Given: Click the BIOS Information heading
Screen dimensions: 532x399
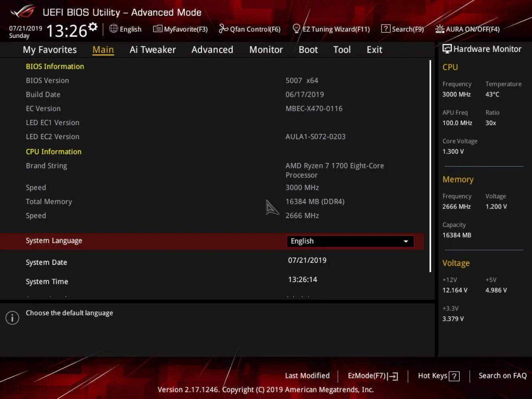Looking at the screenshot, I should pos(55,67).
